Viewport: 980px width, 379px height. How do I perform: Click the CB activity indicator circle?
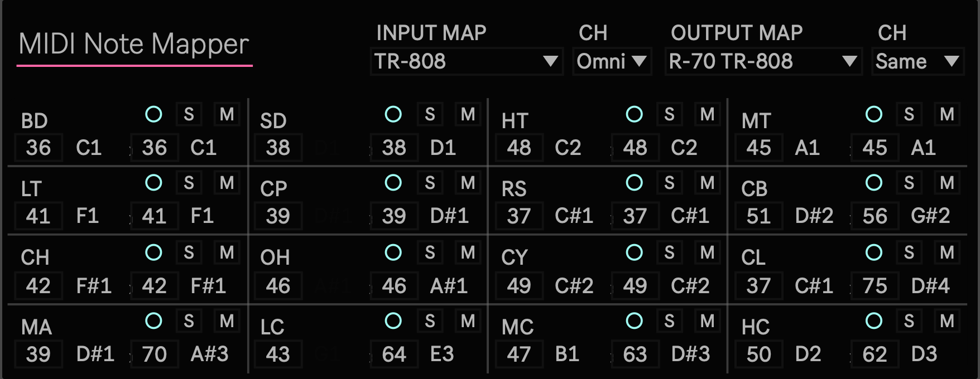pos(874,182)
